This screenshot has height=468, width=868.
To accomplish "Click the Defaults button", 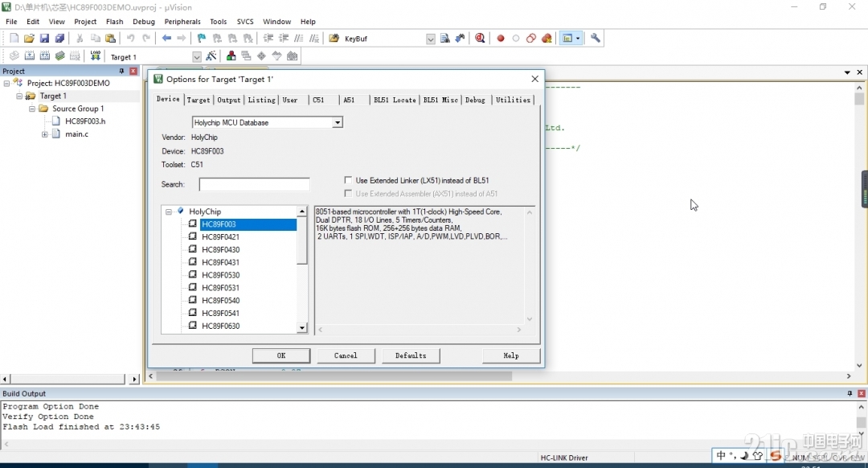I will (411, 355).
